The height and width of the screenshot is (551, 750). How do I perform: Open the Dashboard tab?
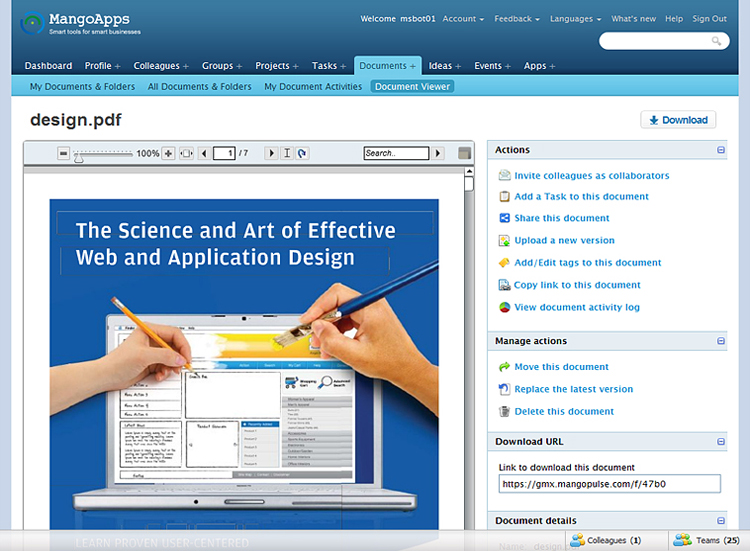48,66
